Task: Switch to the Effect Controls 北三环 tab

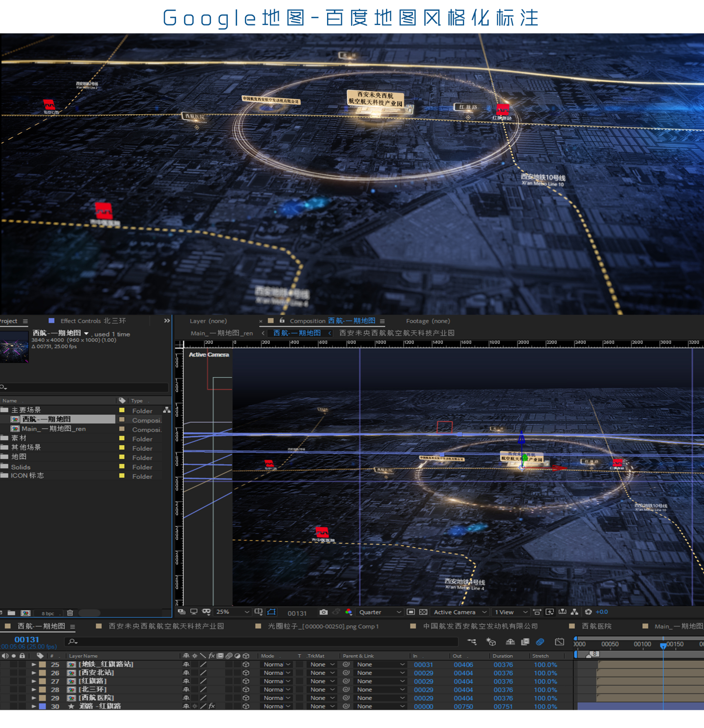Action: [93, 321]
